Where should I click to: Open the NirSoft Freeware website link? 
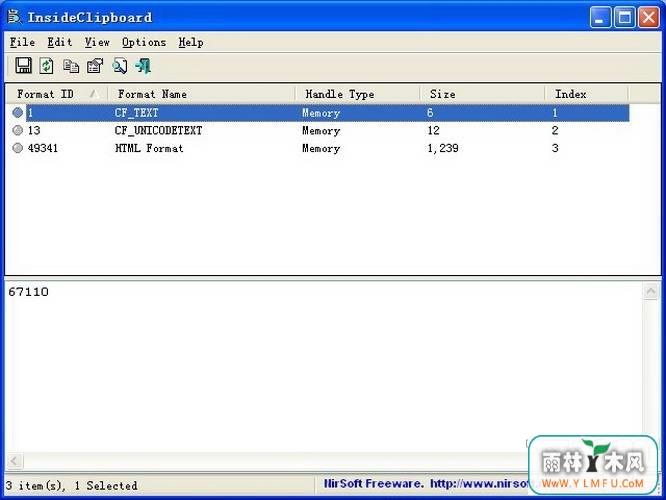tap(426, 483)
